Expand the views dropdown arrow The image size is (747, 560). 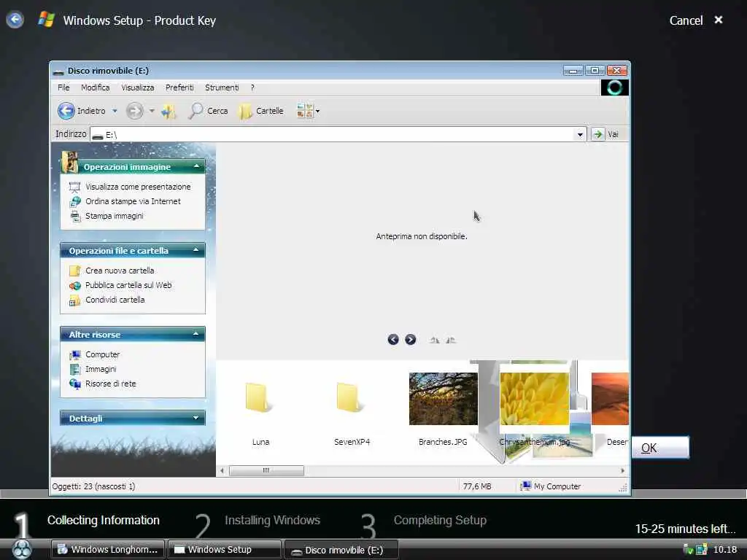(x=318, y=112)
